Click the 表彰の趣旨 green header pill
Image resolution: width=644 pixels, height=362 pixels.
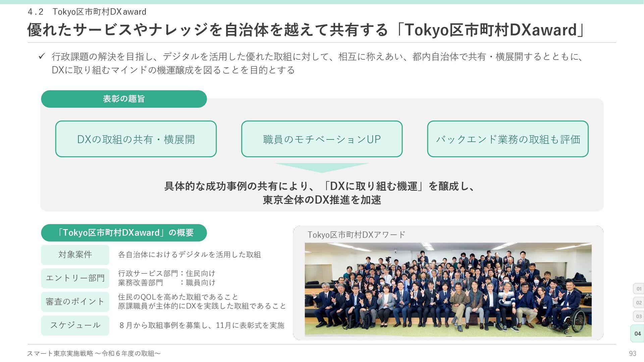pyautogui.click(x=124, y=99)
